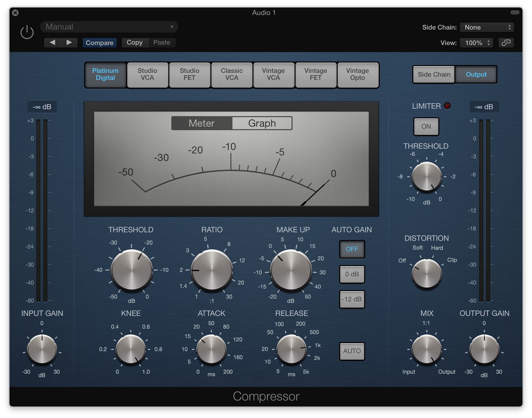The width and height of the screenshot is (532, 418).
Task: Toggle Auto Gain OFF button
Action: point(352,249)
